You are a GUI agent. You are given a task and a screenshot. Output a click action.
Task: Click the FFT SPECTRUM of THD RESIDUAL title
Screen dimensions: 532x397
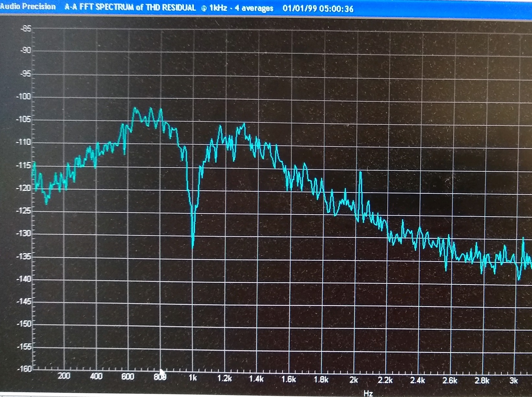pos(138,7)
